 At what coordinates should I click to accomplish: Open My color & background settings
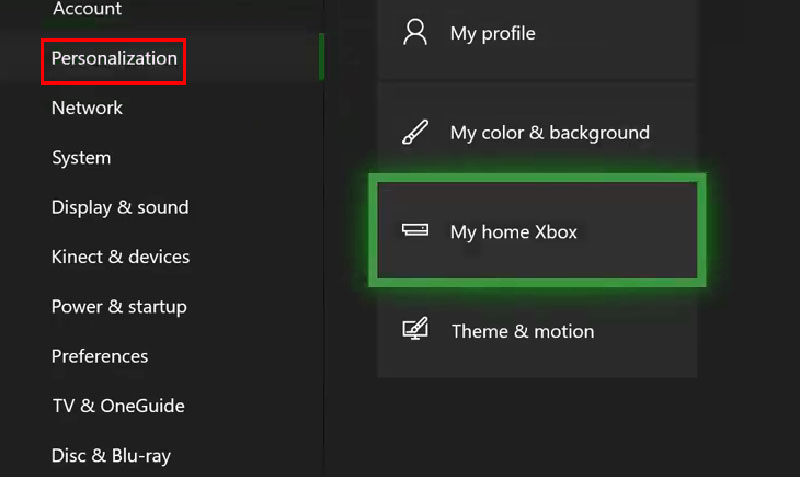click(x=549, y=132)
